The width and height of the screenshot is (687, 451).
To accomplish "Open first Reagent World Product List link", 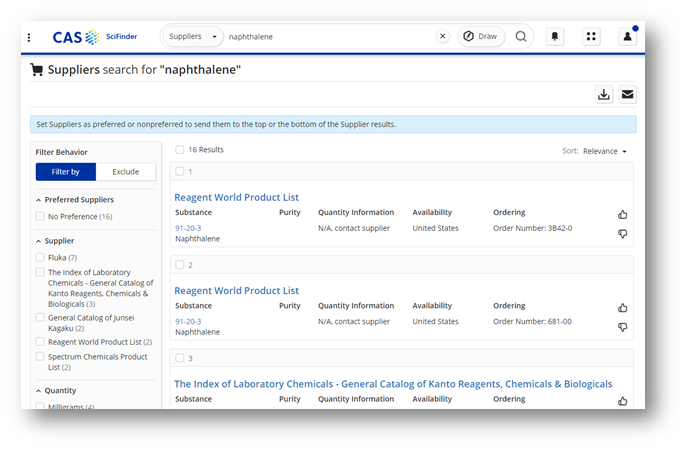I will coord(237,198).
